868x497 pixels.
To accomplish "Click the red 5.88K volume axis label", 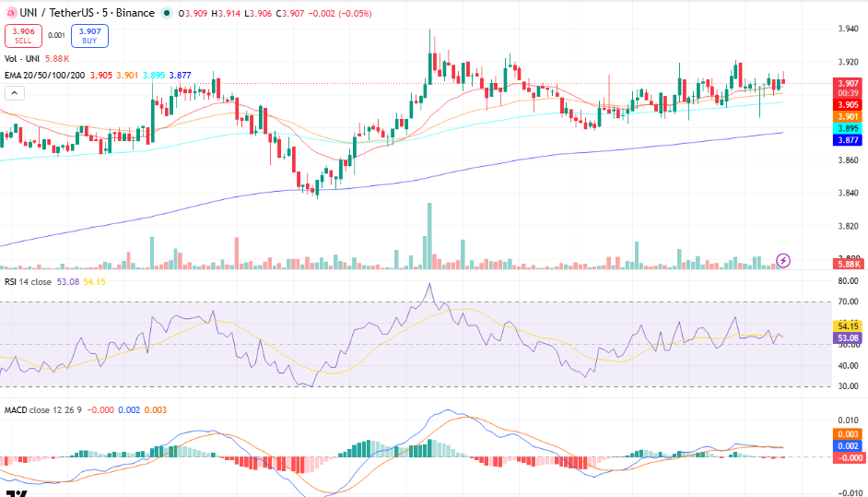I will coord(848,265).
